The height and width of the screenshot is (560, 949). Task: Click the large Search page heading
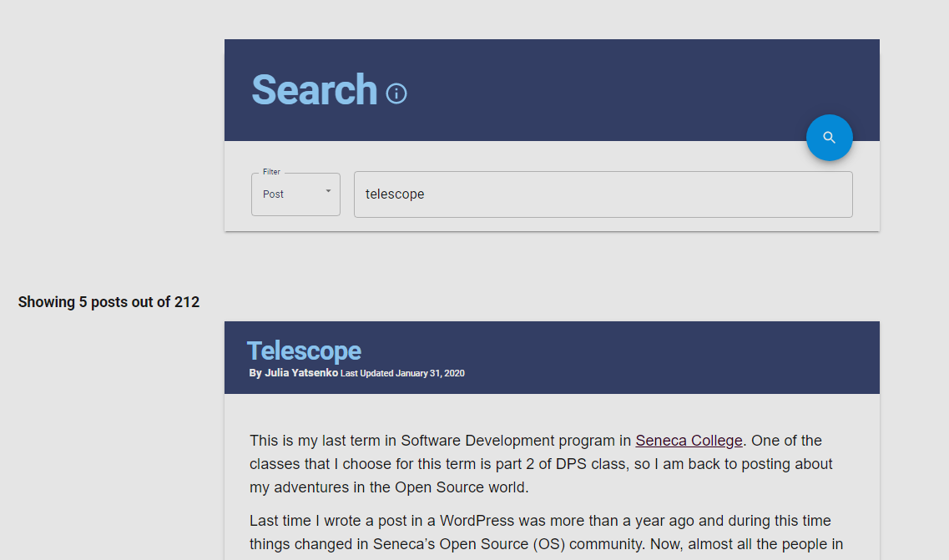click(315, 89)
